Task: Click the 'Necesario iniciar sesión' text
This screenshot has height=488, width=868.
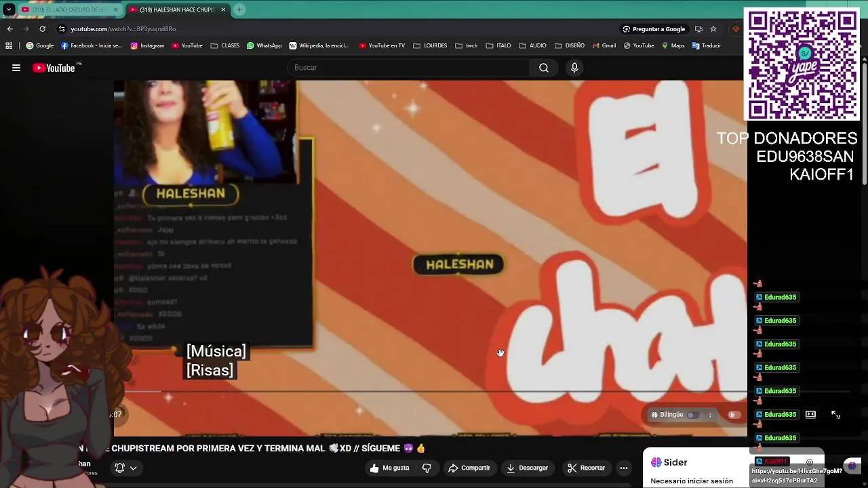Action: click(692, 481)
